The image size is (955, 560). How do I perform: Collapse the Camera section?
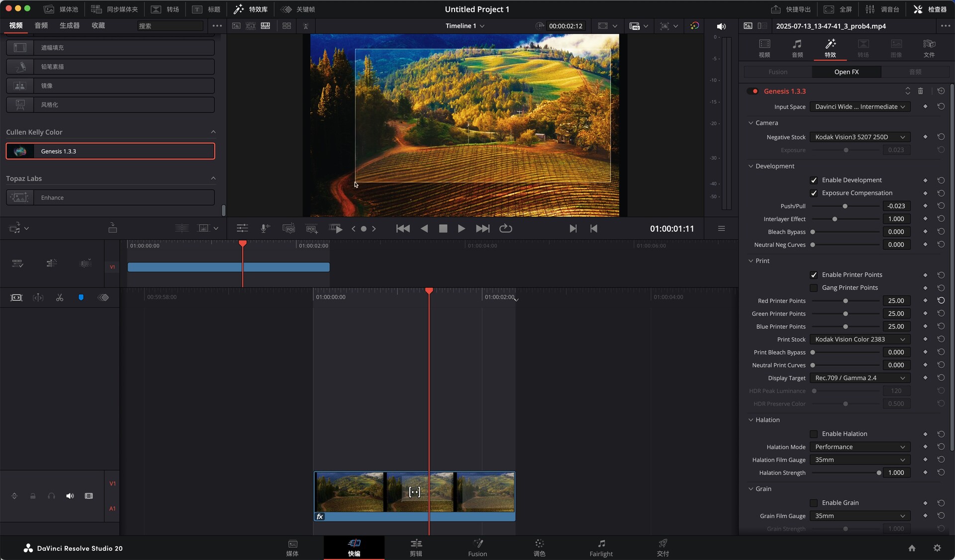(x=751, y=123)
